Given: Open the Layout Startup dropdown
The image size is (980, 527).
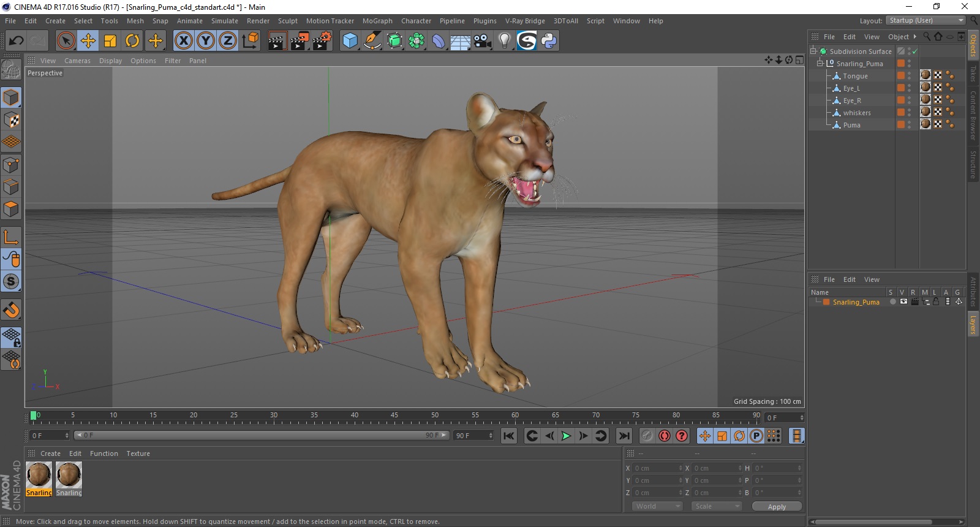Looking at the screenshot, I should [x=925, y=20].
